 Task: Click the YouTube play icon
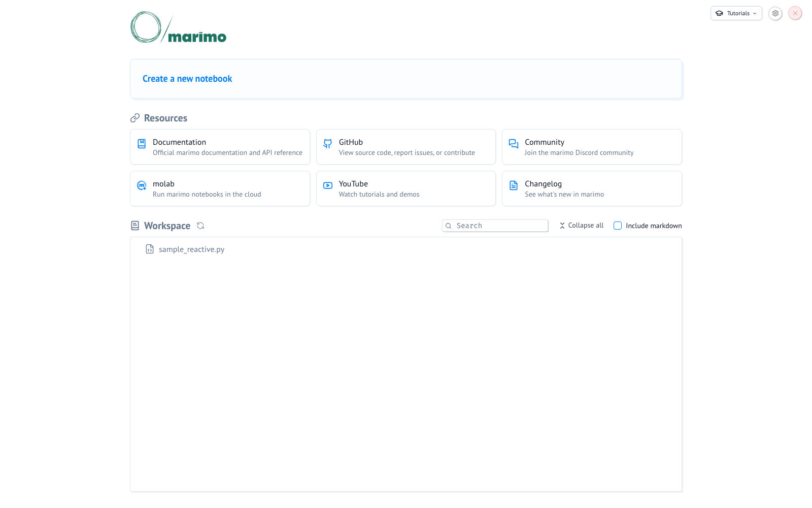pos(328,185)
